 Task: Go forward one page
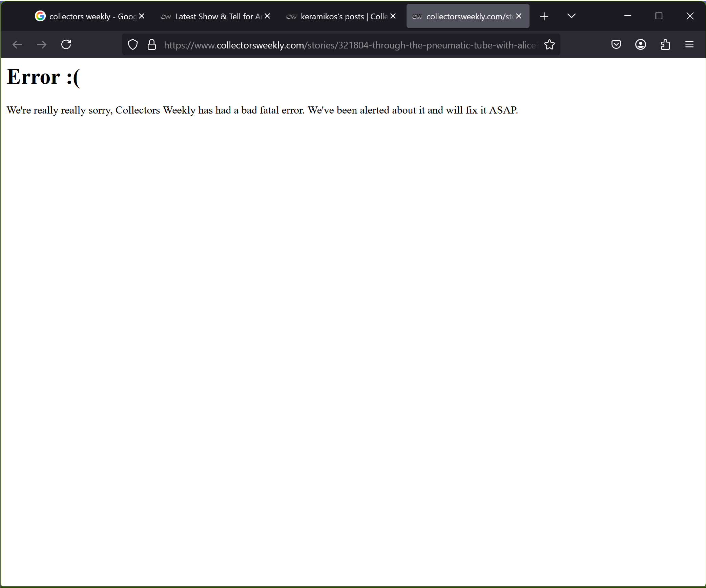(42, 44)
